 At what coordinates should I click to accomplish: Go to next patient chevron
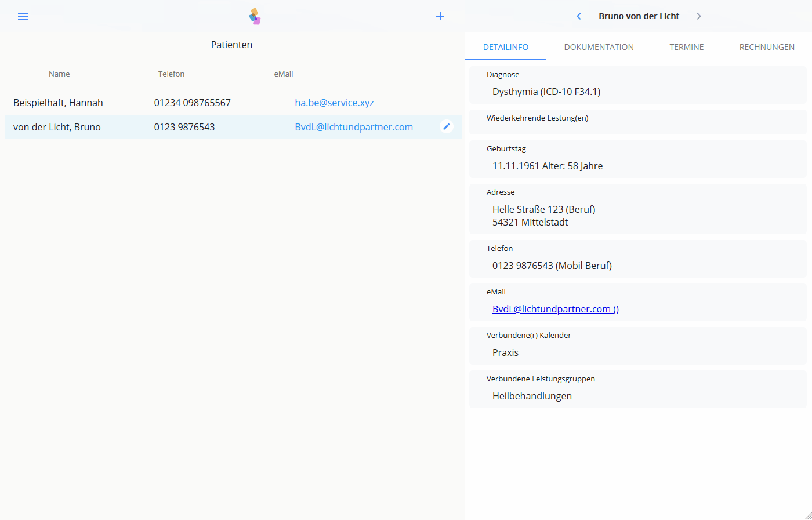tap(699, 16)
